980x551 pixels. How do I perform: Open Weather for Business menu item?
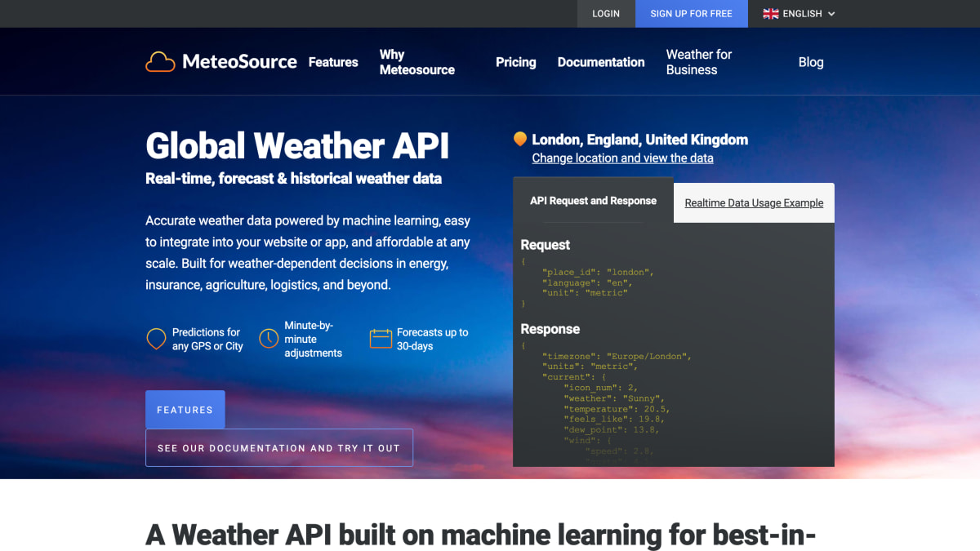tap(699, 62)
